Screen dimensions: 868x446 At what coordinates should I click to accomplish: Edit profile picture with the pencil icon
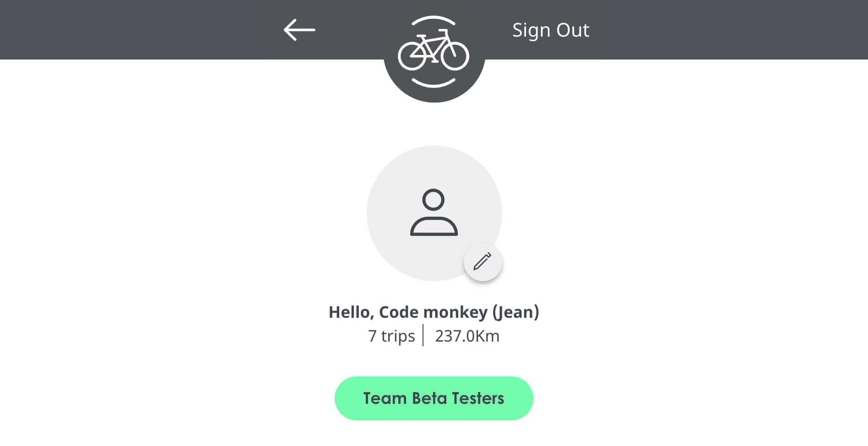[x=483, y=262]
